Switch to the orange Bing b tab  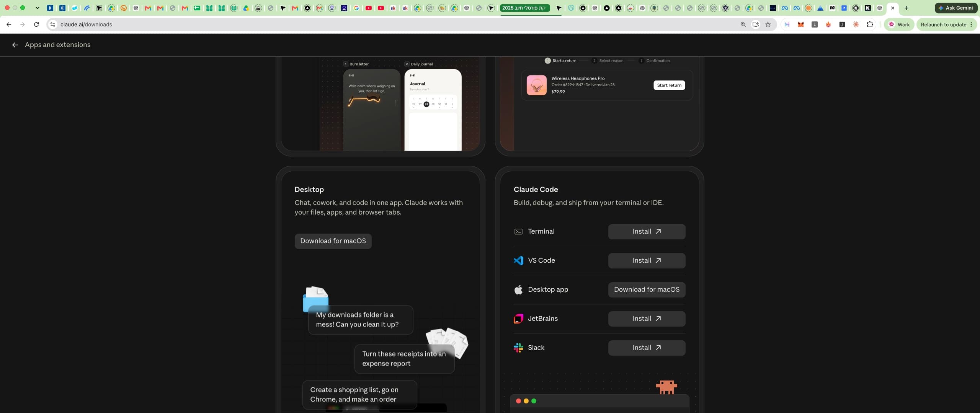(124, 8)
